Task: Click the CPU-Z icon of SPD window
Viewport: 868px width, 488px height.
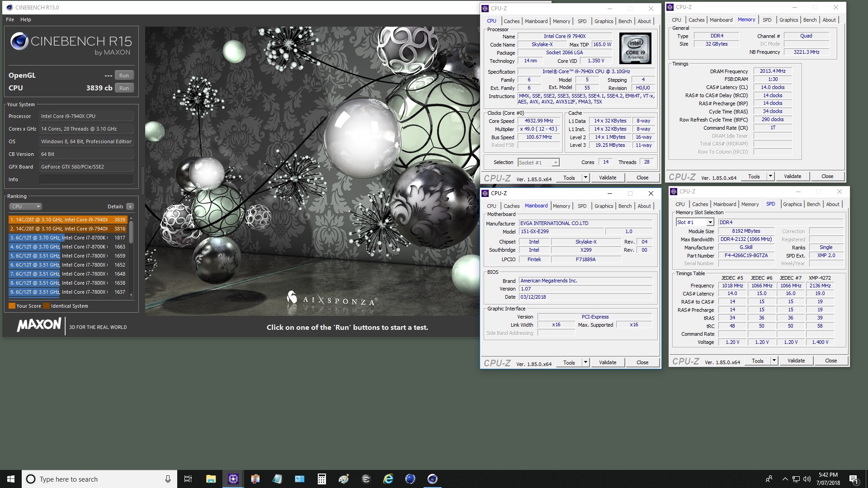Action: pos(674,192)
